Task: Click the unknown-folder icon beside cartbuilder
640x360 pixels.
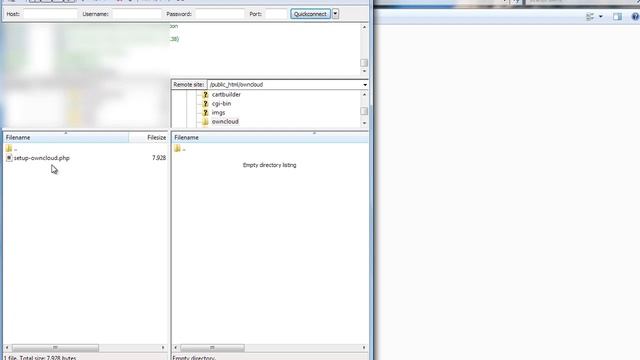Action: coord(205,95)
